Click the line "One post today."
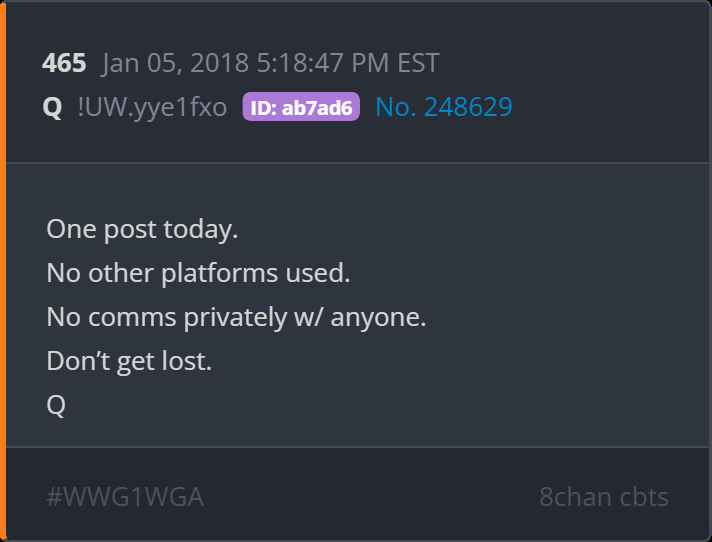Viewport: 712px width, 542px height. pyautogui.click(x=142, y=228)
